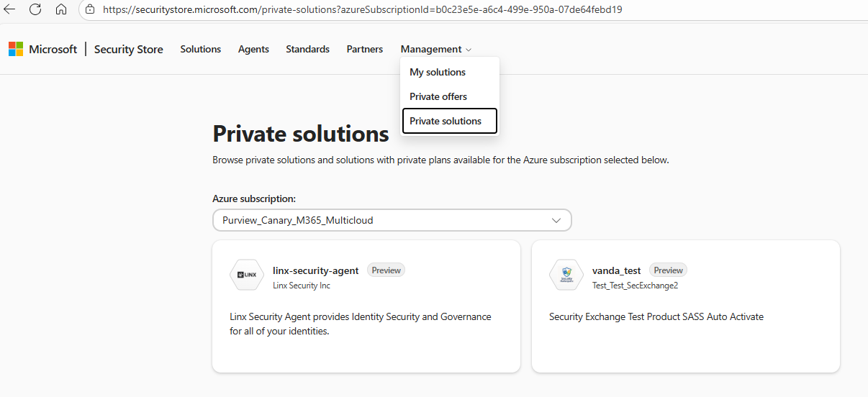Open the Standards nav item
The height and width of the screenshot is (397, 868).
click(307, 49)
